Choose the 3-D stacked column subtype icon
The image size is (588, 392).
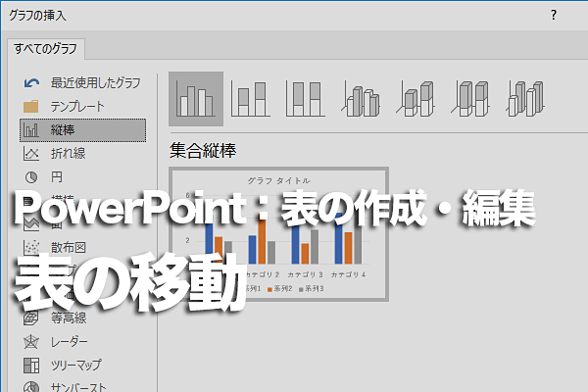pos(416,99)
